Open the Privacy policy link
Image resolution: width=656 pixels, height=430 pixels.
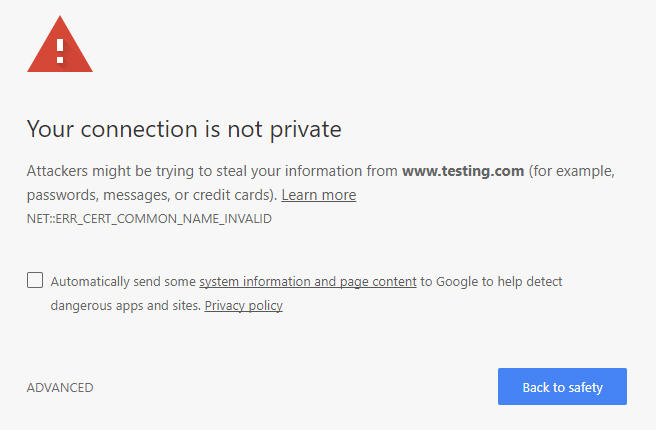tap(243, 306)
